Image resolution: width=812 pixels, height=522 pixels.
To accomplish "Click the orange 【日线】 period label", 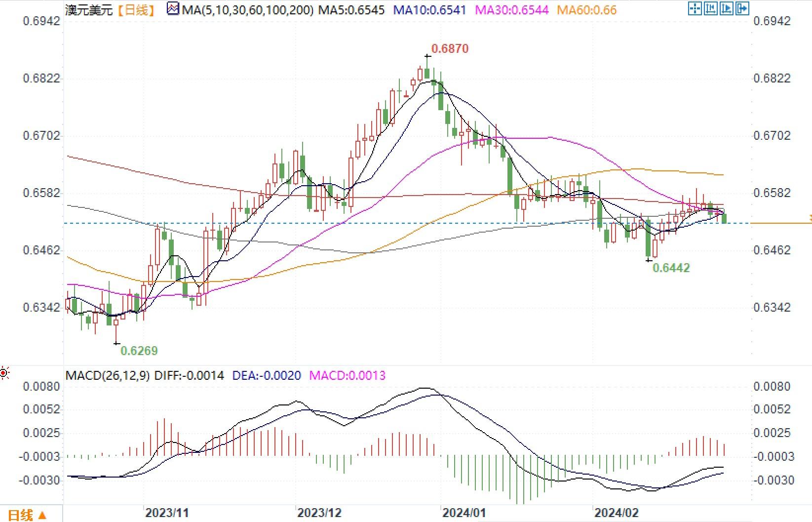I will (136, 10).
